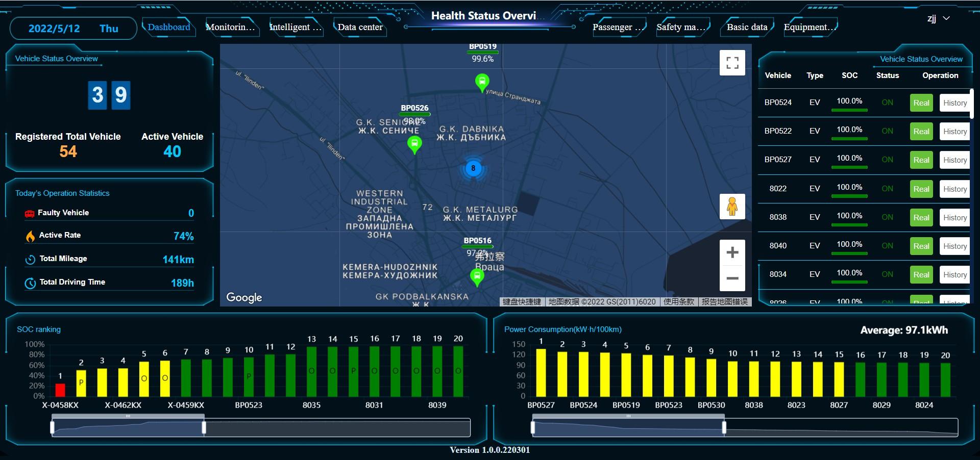Open the Basic data tab
980x460 pixels.
(x=747, y=27)
